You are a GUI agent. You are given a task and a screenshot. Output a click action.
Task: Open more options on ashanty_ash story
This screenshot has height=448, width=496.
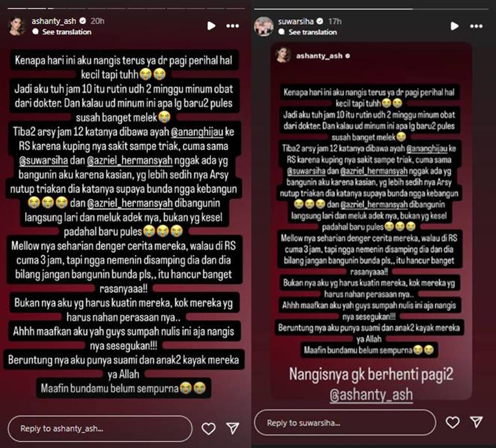tap(233, 26)
